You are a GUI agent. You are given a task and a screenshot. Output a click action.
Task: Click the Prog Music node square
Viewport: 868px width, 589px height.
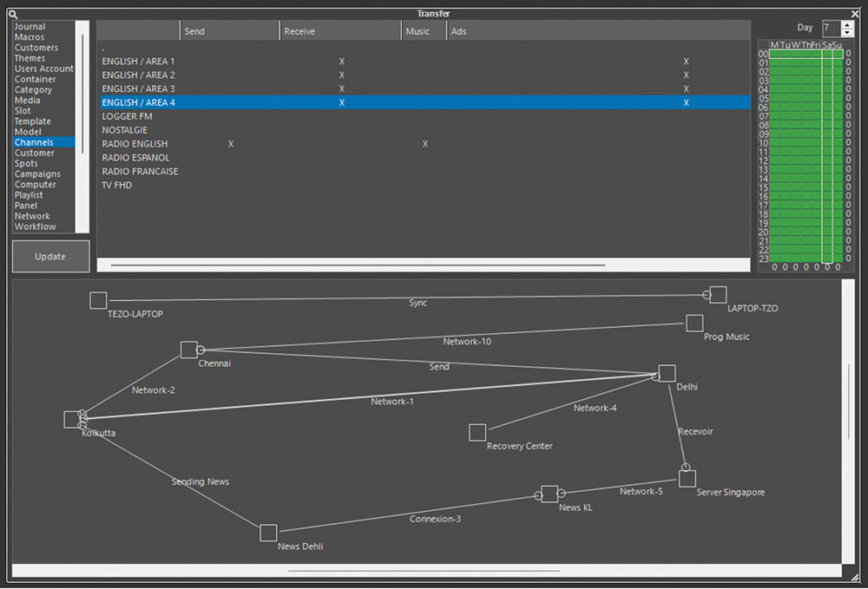pyautogui.click(x=694, y=323)
